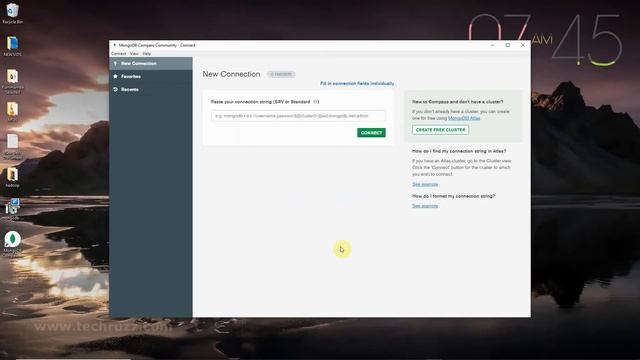This screenshot has height=360, width=640.
Task: Click the Favorite pill next to New Connection
Action: click(x=281, y=74)
